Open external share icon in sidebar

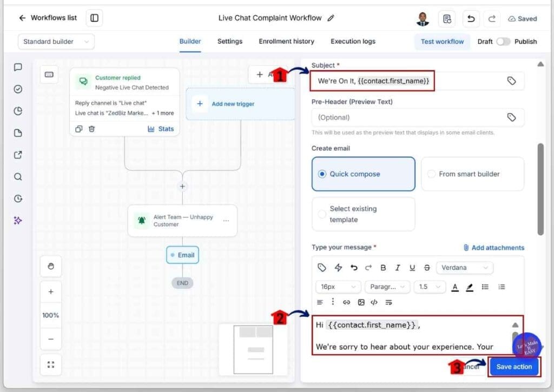tap(18, 155)
